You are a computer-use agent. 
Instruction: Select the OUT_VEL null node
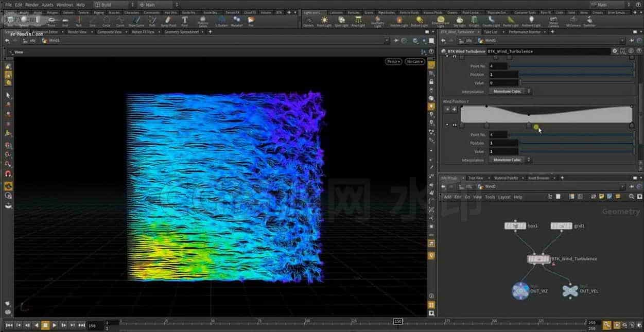pyautogui.click(x=570, y=291)
